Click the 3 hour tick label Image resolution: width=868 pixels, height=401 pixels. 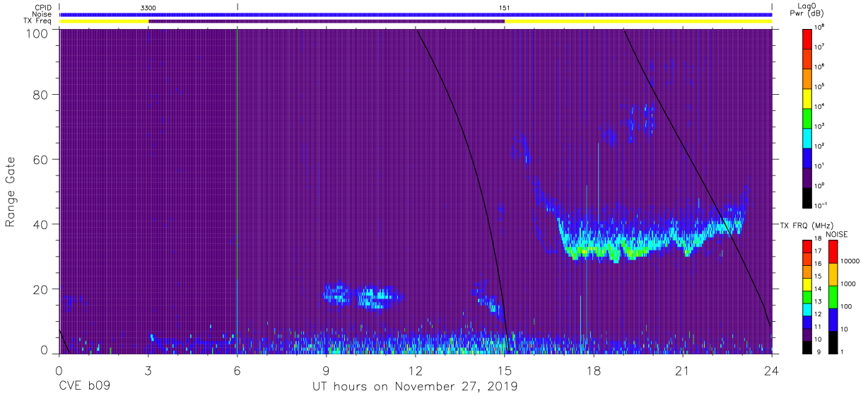(148, 371)
